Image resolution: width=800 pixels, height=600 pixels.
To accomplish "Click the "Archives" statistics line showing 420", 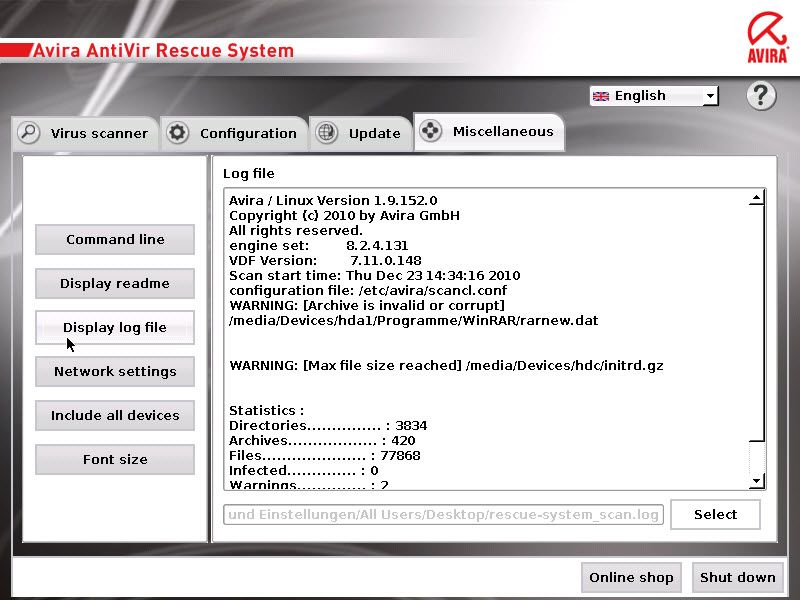I will (322, 440).
